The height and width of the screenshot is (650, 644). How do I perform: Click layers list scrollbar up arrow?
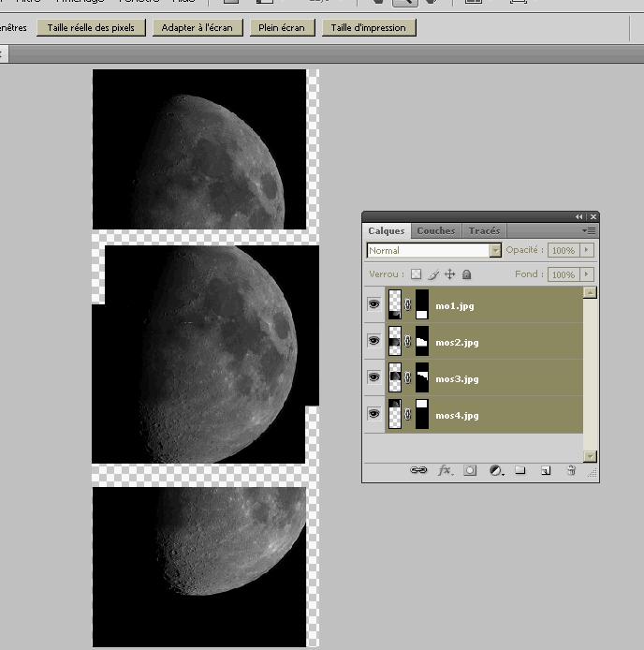point(590,292)
